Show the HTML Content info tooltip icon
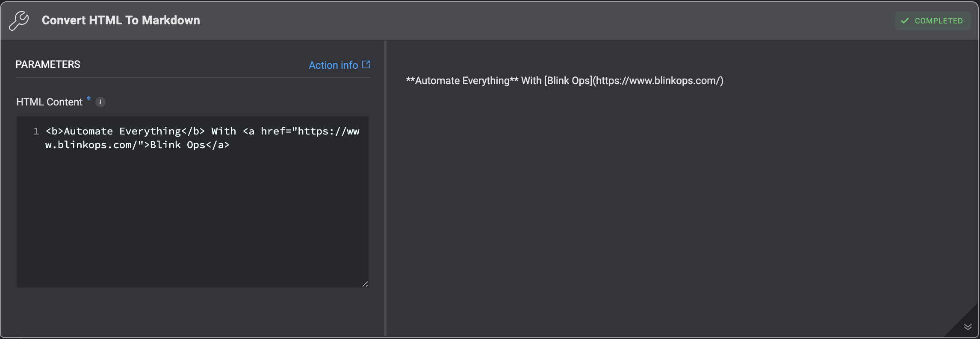 pyautogui.click(x=100, y=102)
